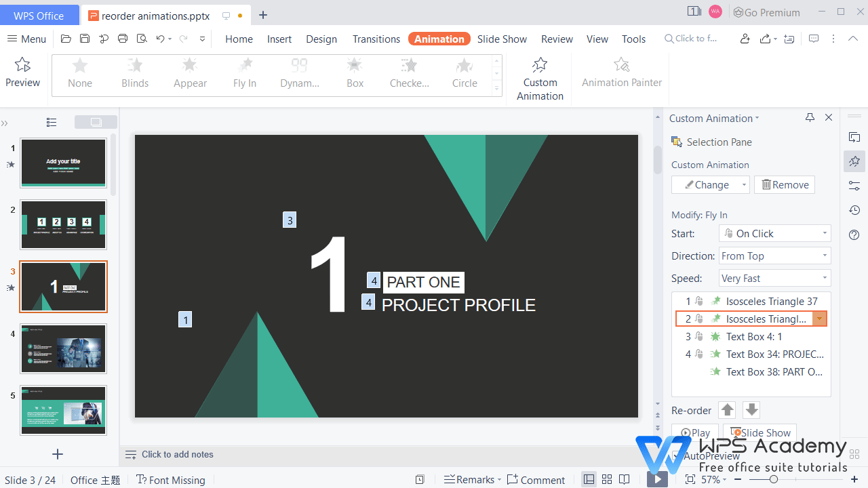The width and height of the screenshot is (868, 488).
Task: Switch to the Transitions ribbon tab
Action: click(x=376, y=39)
